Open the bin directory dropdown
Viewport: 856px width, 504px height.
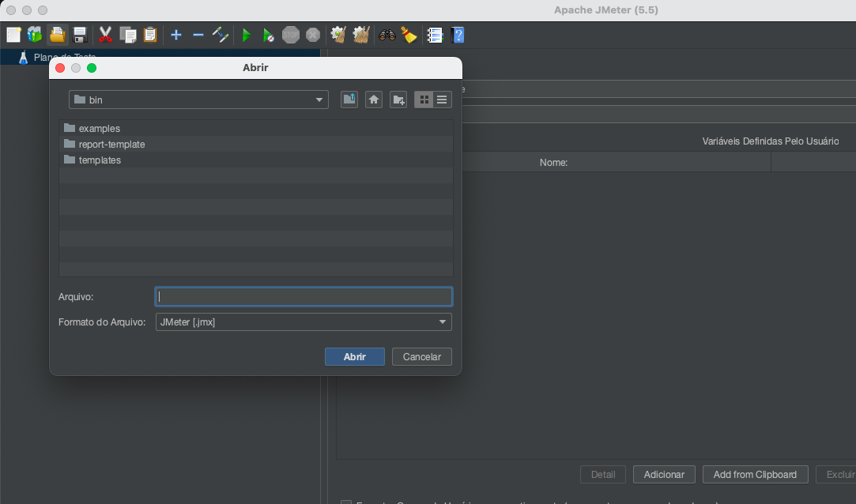(198, 100)
